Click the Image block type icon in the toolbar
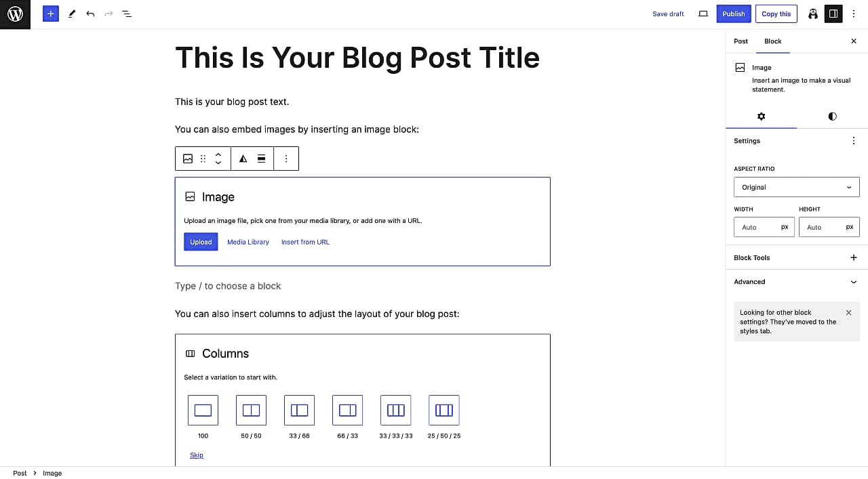Screen dimensions: 868x479 click(x=188, y=159)
